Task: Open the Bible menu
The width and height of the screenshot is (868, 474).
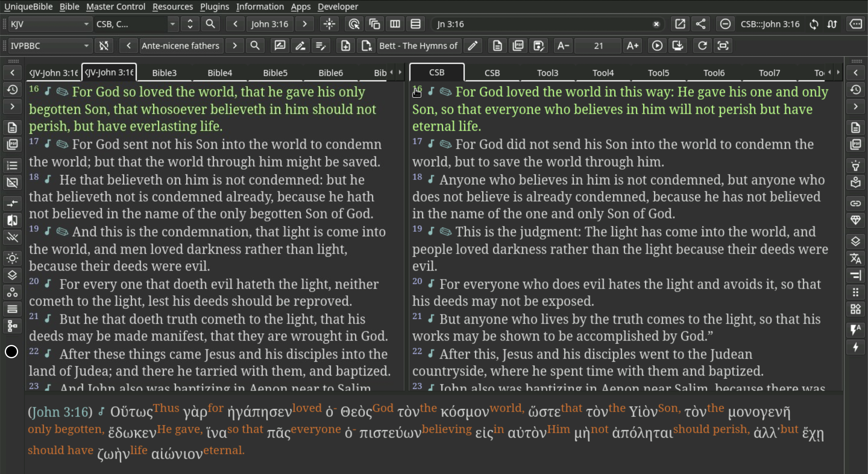Action: [69, 6]
